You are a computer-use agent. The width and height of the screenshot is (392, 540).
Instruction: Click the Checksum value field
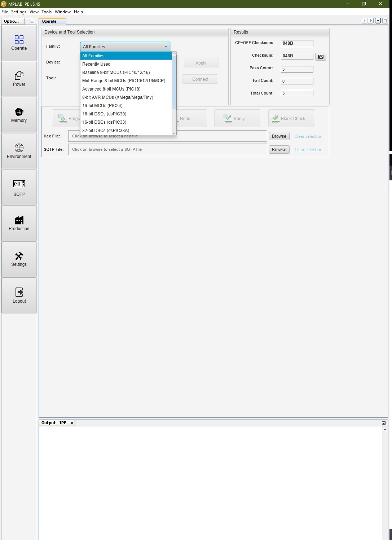pyautogui.click(x=297, y=56)
